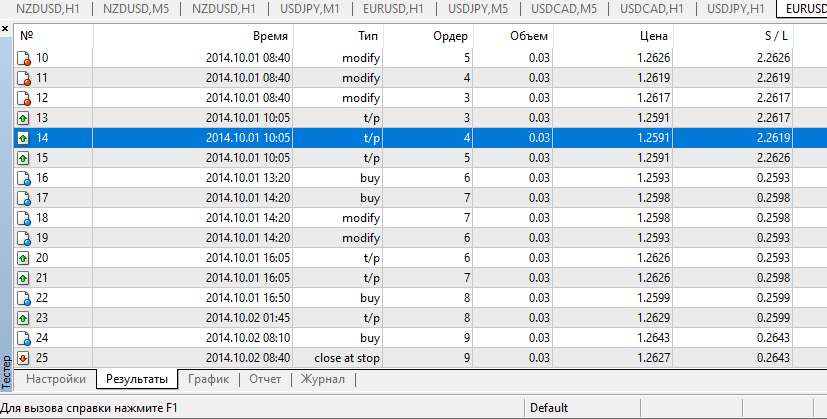Viewport: 827px width, 419px height.
Task: Switch to the USDJPY,M5 chart tab
Action: 478,9
